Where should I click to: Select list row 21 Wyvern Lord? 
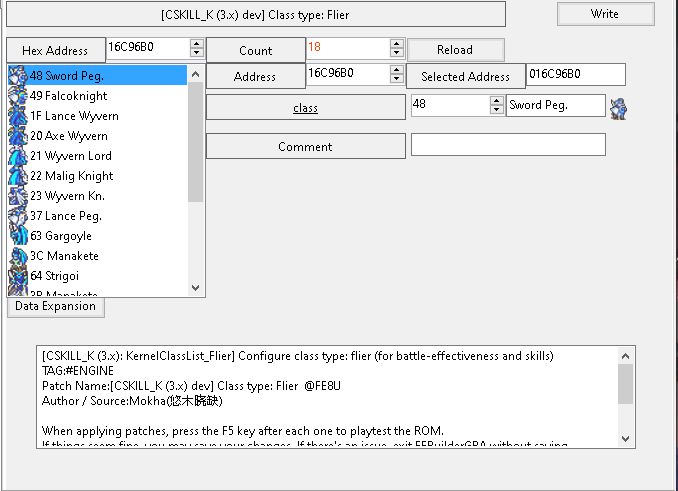[x=97, y=156]
